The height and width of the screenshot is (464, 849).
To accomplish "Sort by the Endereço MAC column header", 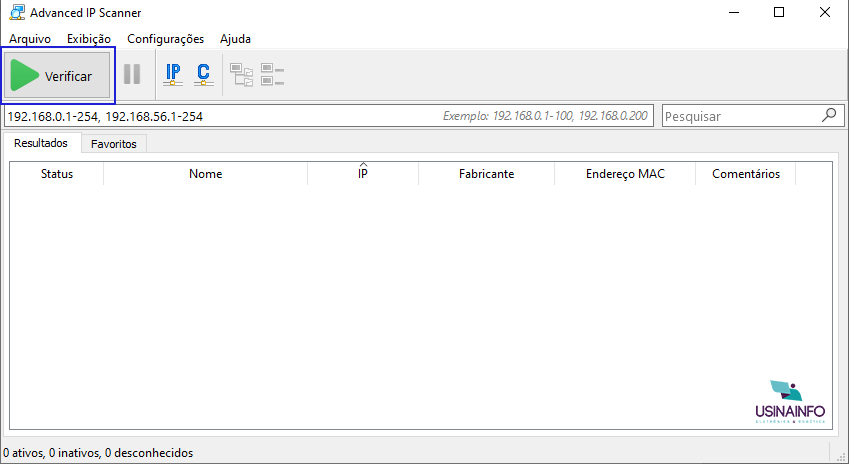I will 625,174.
